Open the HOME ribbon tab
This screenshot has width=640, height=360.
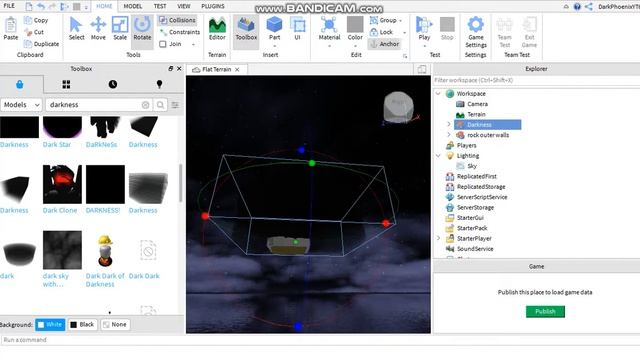coord(104,6)
